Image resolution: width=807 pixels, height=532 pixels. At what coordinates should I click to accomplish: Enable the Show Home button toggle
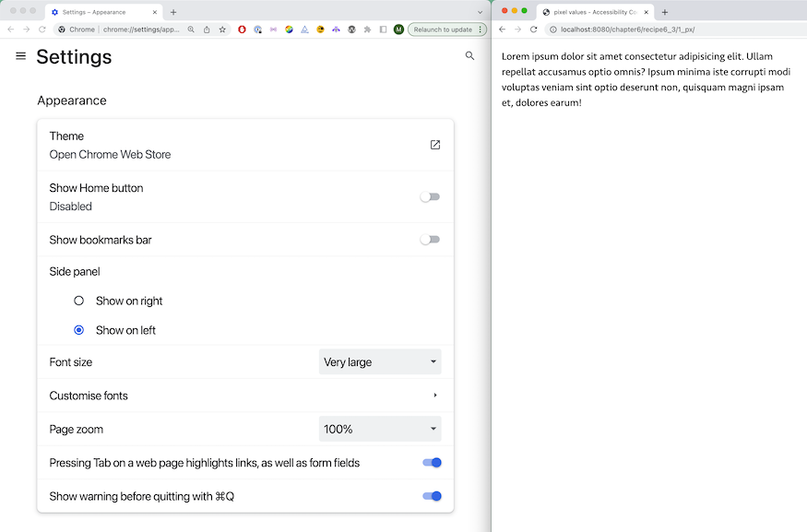click(430, 196)
